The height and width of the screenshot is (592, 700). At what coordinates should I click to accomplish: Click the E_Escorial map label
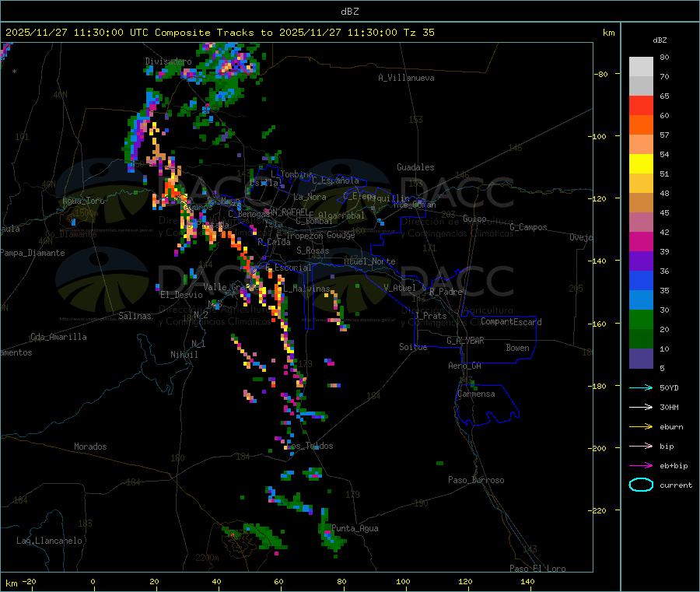pos(289,268)
